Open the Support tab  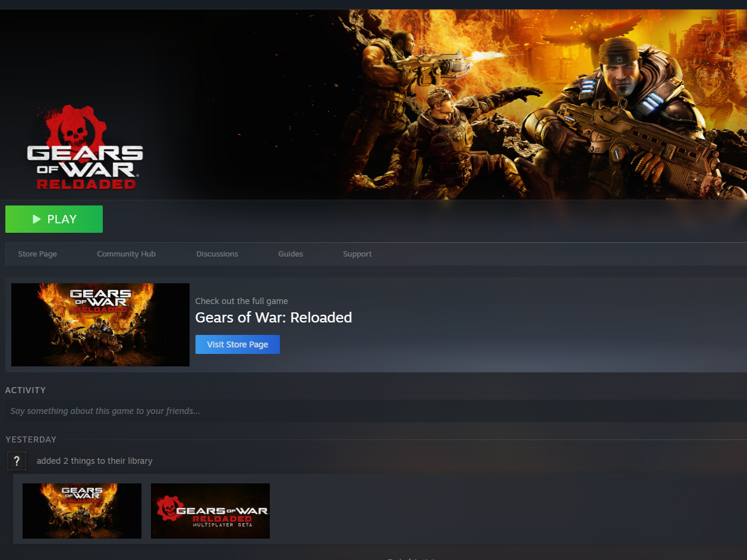[x=357, y=254]
